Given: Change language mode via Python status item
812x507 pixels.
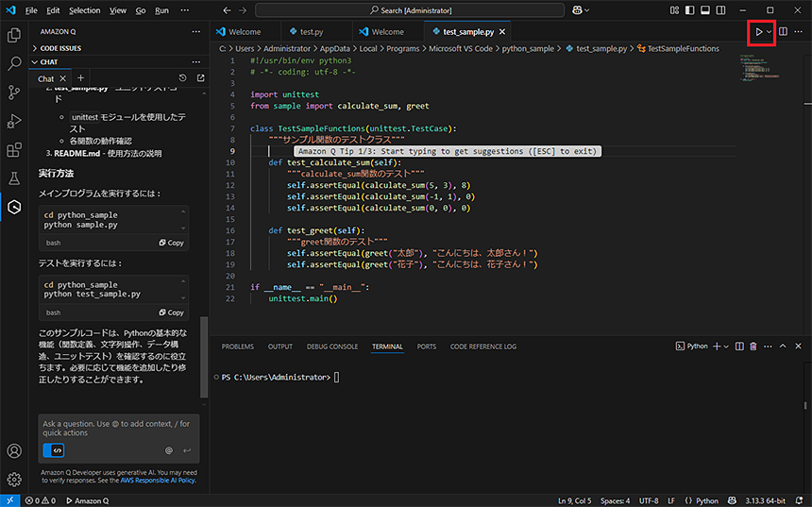Looking at the screenshot, I should (707, 500).
